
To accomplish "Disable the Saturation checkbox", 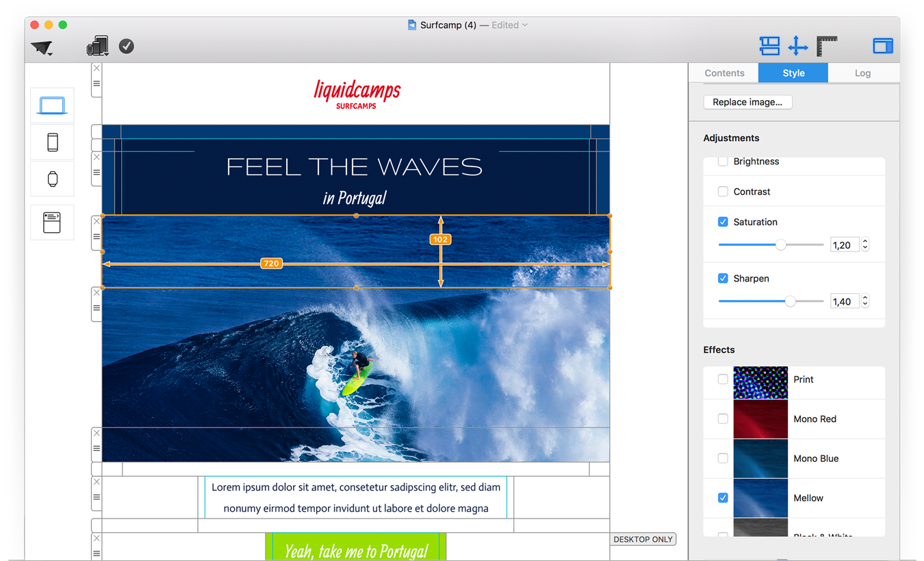I will pyautogui.click(x=723, y=222).
